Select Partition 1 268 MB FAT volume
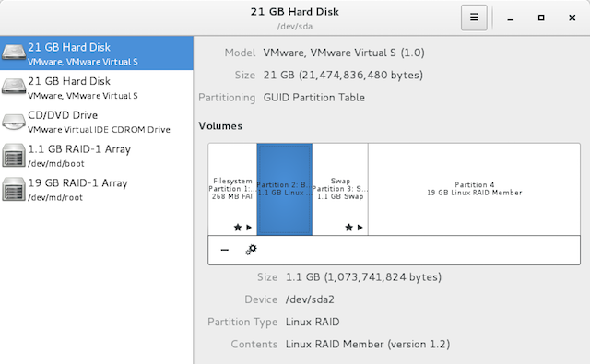 pos(232,189)
